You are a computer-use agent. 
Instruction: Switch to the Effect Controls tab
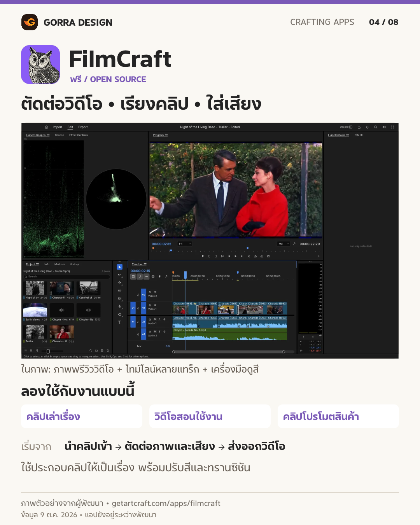tap(79, 135)
